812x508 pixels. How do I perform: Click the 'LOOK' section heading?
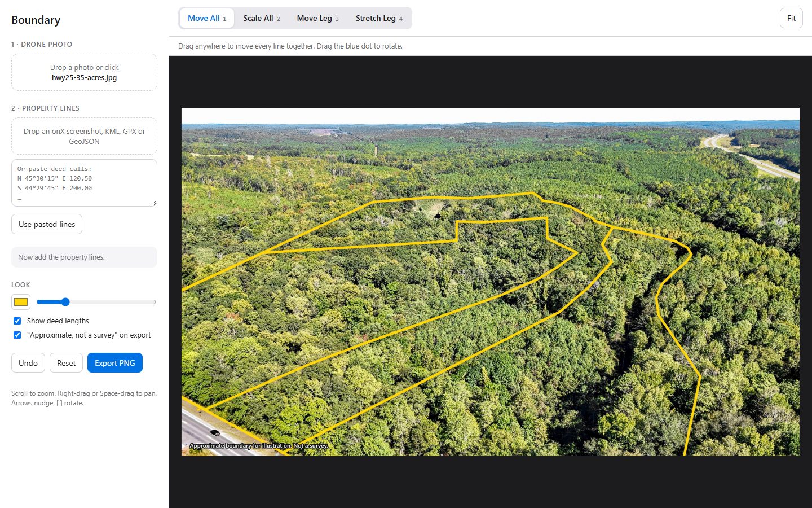click(21, 285)
